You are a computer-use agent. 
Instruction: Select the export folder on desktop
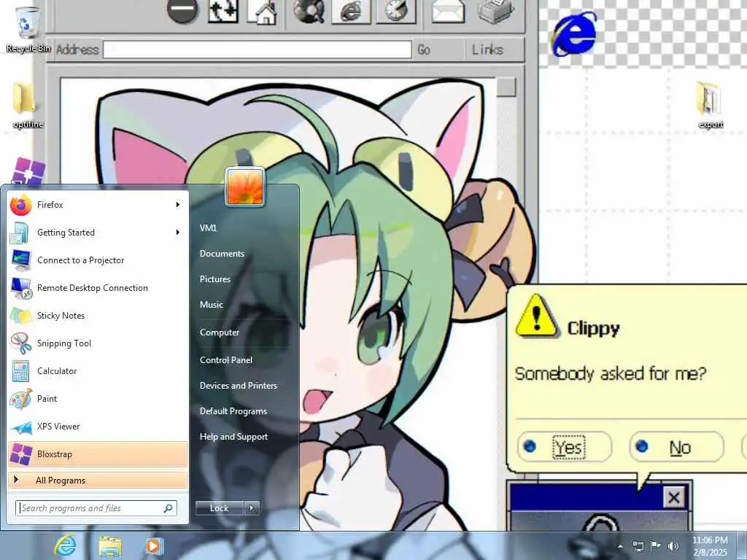pyautogui.click(x=711, y=105)
